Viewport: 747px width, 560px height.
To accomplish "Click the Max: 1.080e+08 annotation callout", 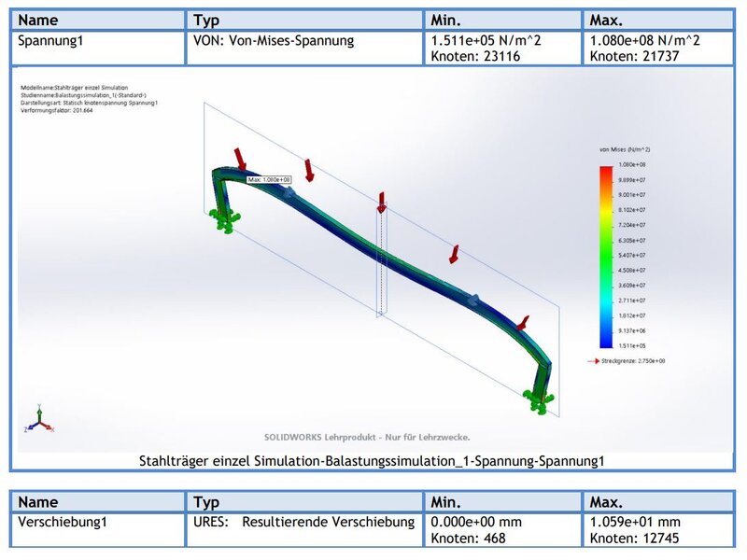I will point(270,178).
